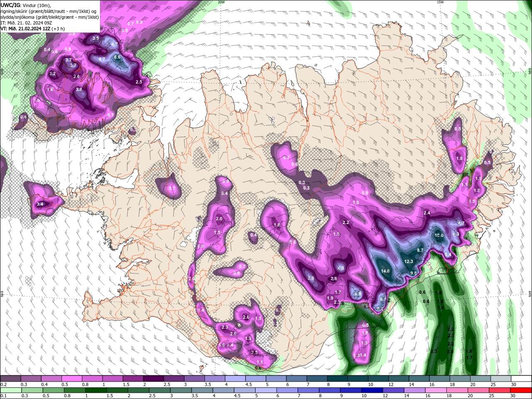This screenshot has width=532, height=399.
Task: Pick the 8.7 value on the map
Action: click(420, 250)
